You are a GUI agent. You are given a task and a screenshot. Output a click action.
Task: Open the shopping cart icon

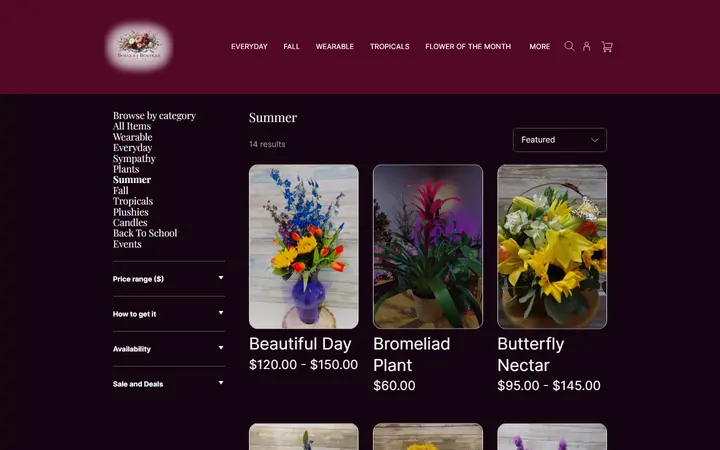(x=607, y=46)
